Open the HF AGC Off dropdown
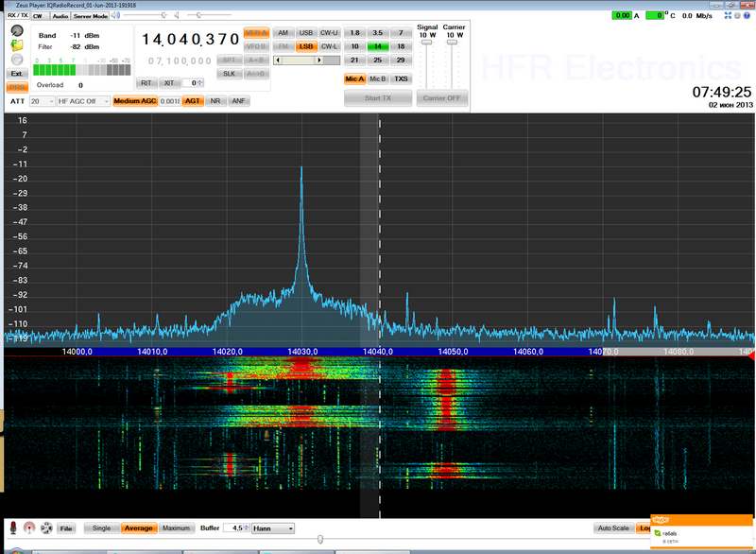Viewport: 756px width, 554px height. pyautogui.click(x=82, y=100)
